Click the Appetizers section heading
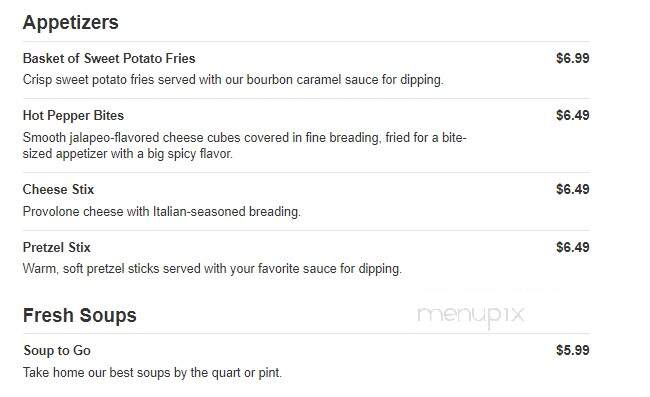This screenshot has height=397, width=650. 70,22
